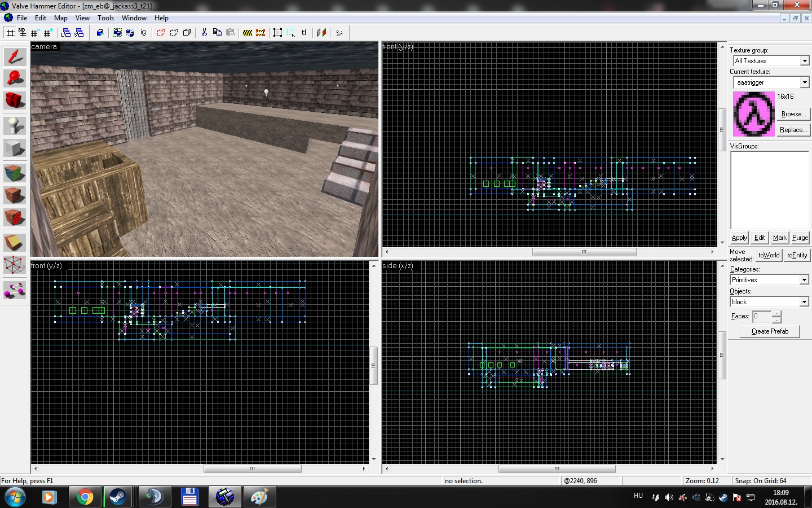Screen dimensions: 812x508
Task: Expand the Categories Primitives dropdown
Action: coord(805,280)
